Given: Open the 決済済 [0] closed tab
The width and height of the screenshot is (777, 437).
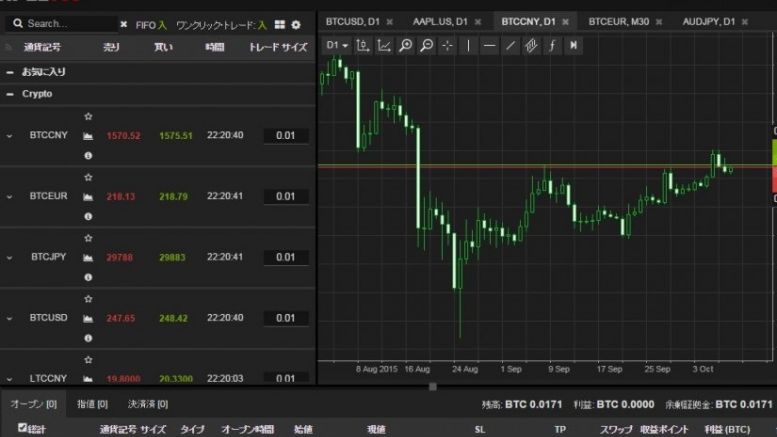Looking at the screenshot, I should pyautogui.click(x=148, y=404).
